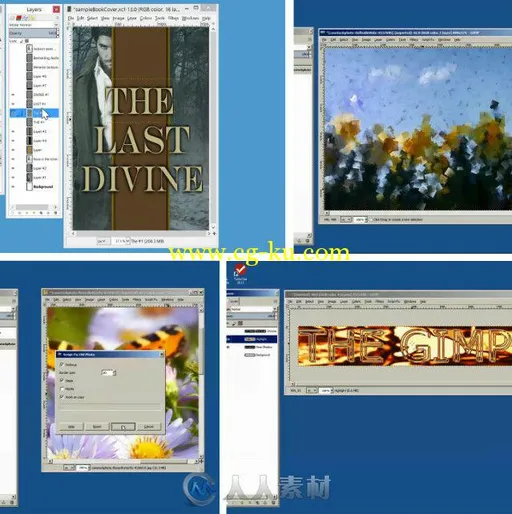This screenshot has height=514, width=512.
Task: Hide the LAST #1 layer eye icon
Action: [x=13, y=104]
